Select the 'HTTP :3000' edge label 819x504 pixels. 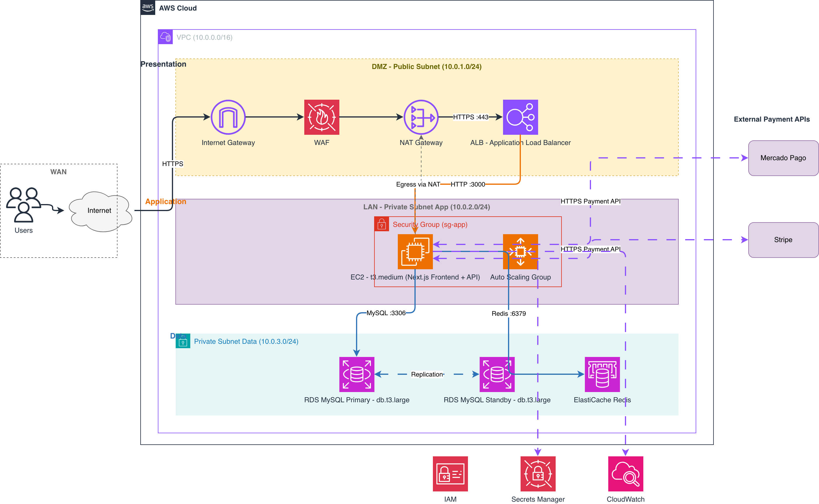click(468, 184)
